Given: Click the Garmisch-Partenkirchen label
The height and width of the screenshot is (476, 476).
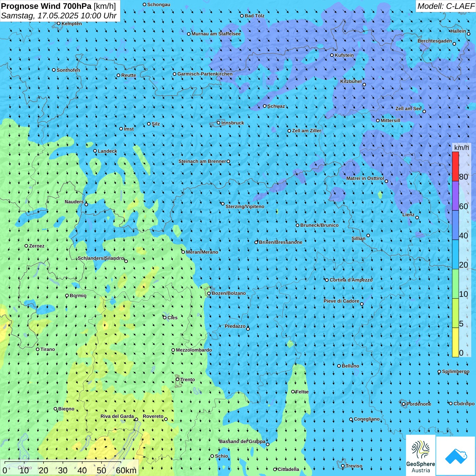Looking at the screenshot, I should pyautogui.click(x=205, y=74).
